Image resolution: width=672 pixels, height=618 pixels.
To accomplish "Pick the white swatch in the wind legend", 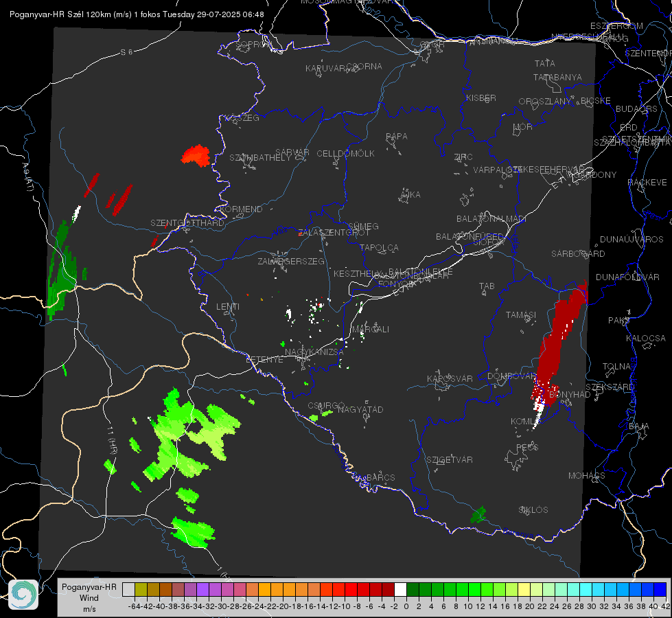I will click(400, 589).
